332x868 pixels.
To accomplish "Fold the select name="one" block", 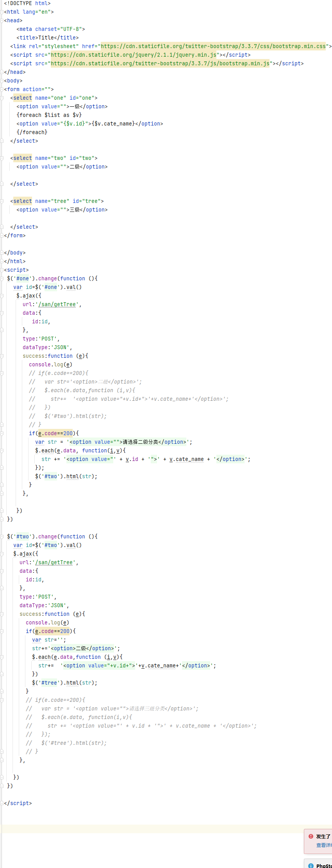I will [x=2, y=98].
